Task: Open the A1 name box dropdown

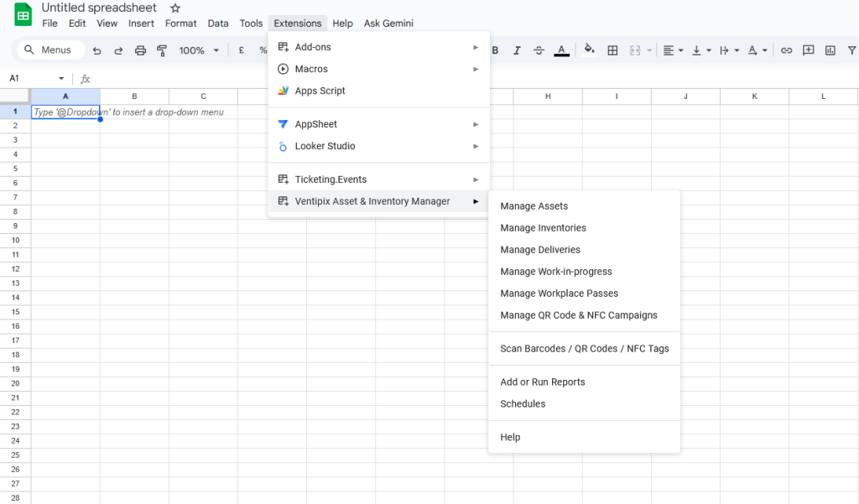Action: [61, 78]
